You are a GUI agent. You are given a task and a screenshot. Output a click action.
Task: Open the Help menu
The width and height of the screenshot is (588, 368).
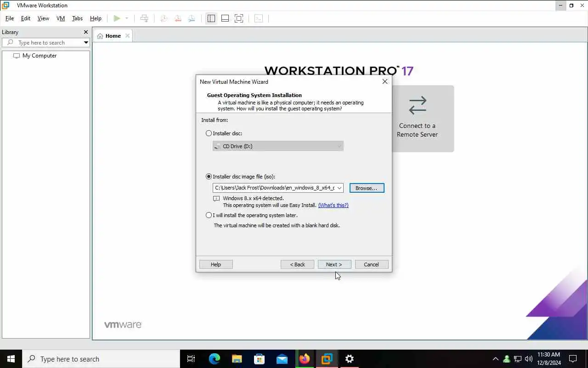96,18
